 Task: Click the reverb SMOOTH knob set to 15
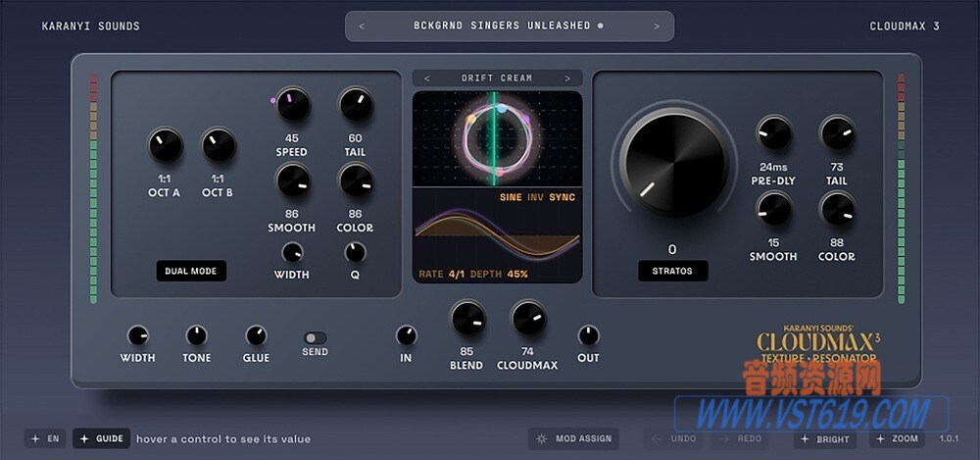coord(774,209)
